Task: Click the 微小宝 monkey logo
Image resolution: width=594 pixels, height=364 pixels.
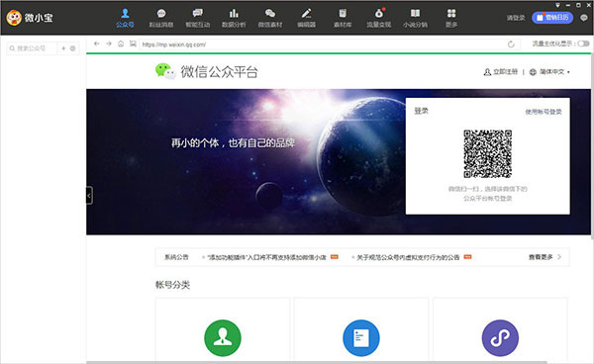Action: pos(14,18)
